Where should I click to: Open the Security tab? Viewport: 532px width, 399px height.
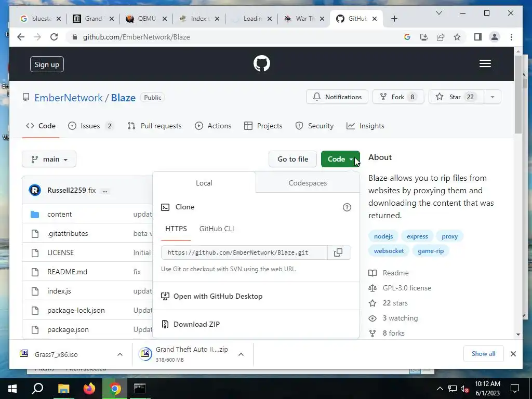(x=314, y=126)
